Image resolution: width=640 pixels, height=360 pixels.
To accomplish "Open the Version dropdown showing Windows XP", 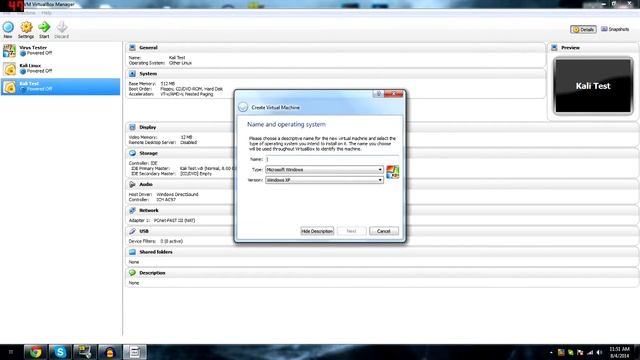I will (x=324, y=180).
